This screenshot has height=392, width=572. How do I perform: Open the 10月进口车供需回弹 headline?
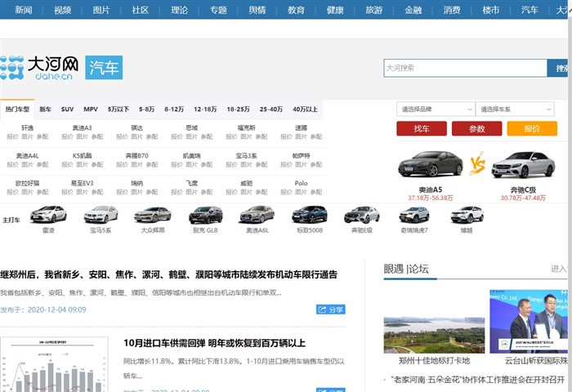tap(214, 343)
